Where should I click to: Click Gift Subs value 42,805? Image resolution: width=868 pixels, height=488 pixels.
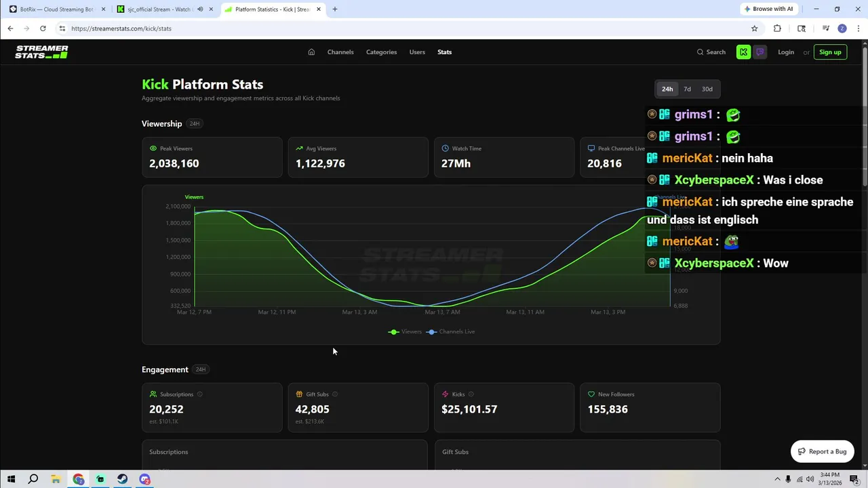coord(312,409)
